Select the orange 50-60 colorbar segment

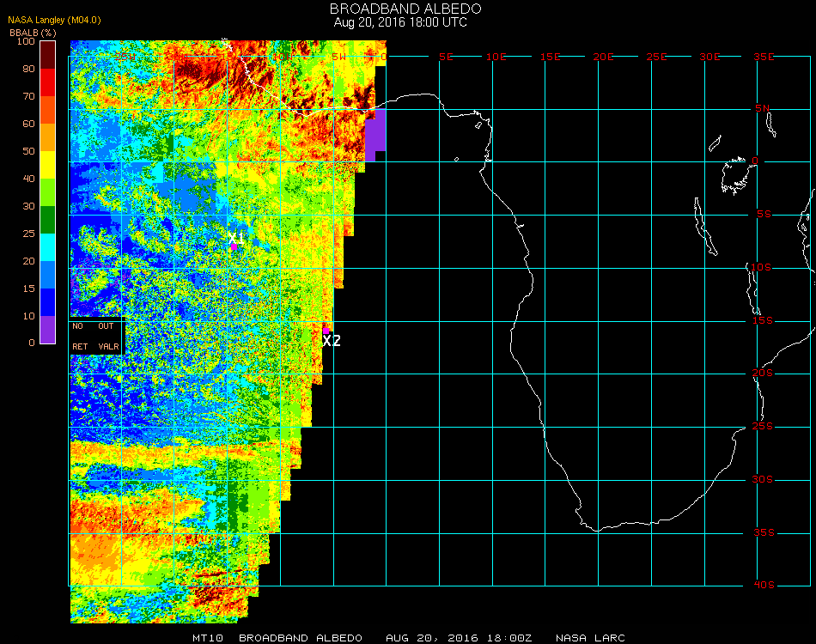point(48,137)
